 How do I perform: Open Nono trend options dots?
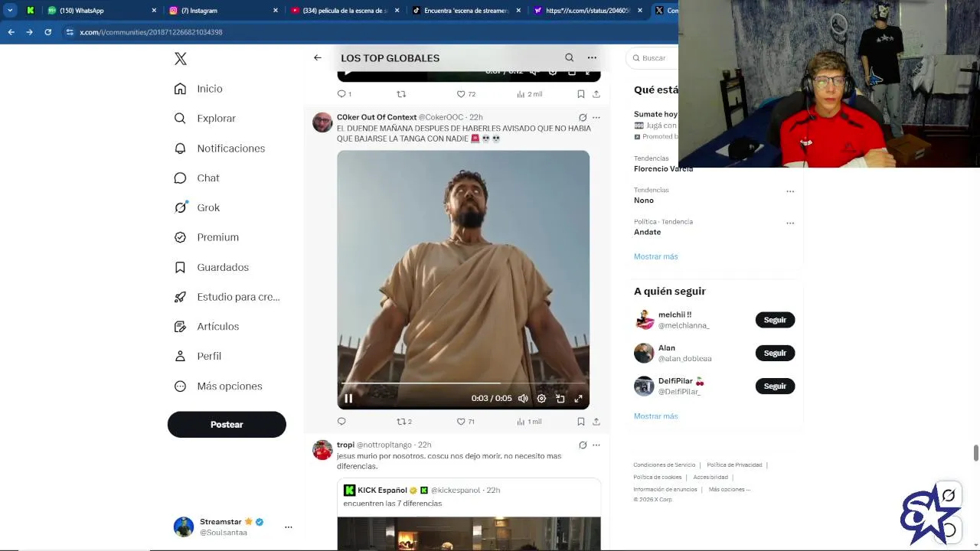(790, 191)
